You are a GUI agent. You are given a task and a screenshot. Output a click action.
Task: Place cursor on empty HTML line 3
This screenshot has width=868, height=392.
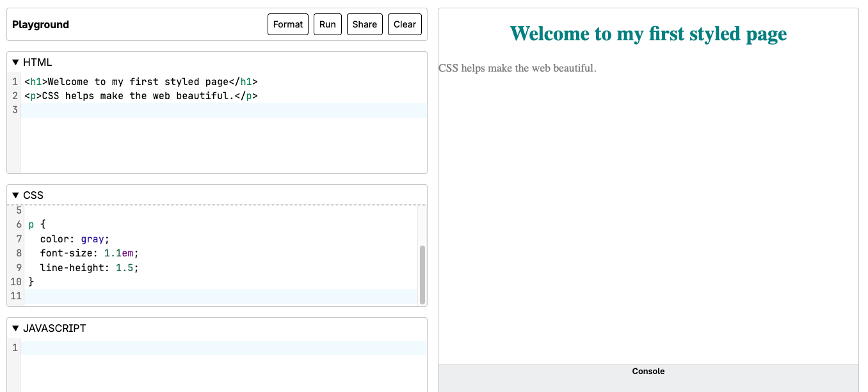click(x=223, y=110)
